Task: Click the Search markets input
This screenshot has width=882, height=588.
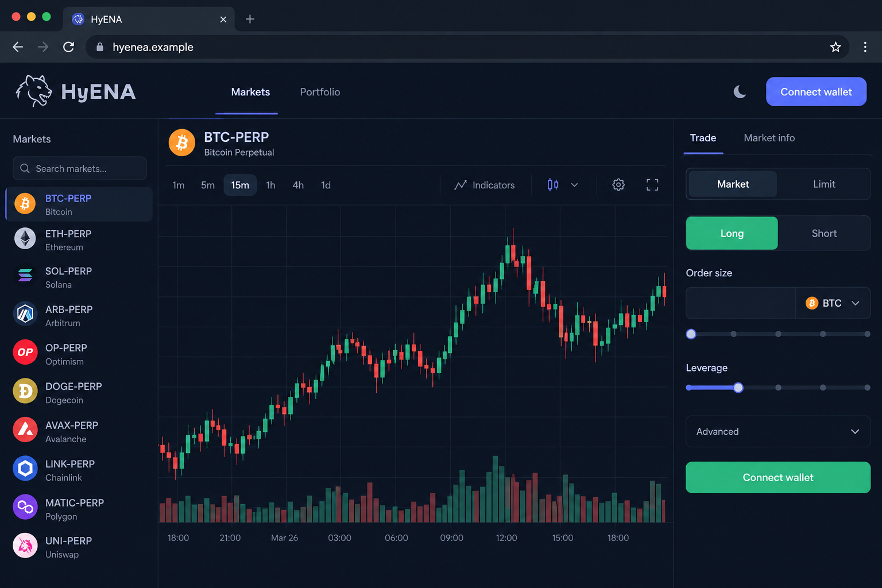Action: coord(79,168)
